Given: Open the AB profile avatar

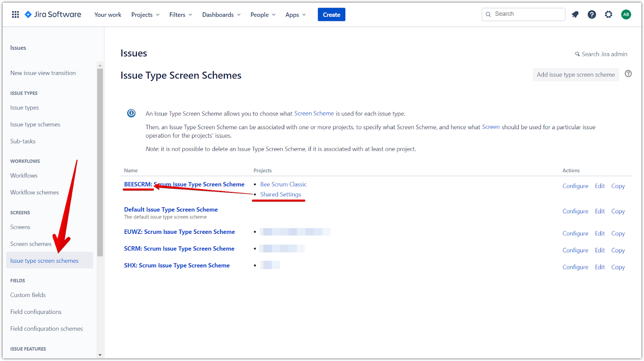Looking at the screenshot, I should pos(626,14).
